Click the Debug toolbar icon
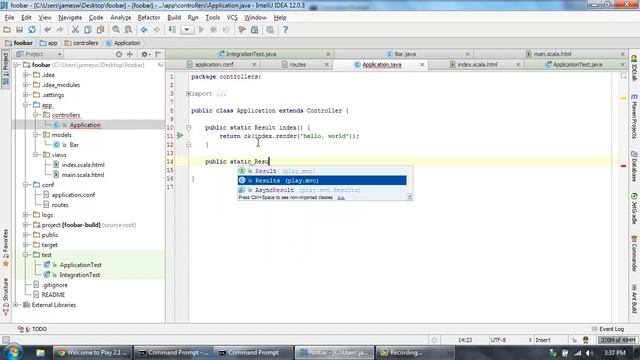The width and height of the screenshot is (640, 360). click(213, 30)
